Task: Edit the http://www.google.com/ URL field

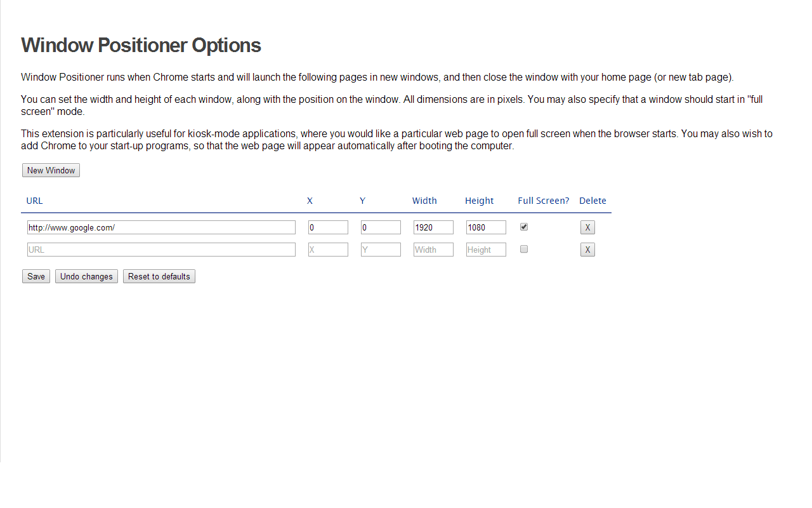Action: coord(161,227)
